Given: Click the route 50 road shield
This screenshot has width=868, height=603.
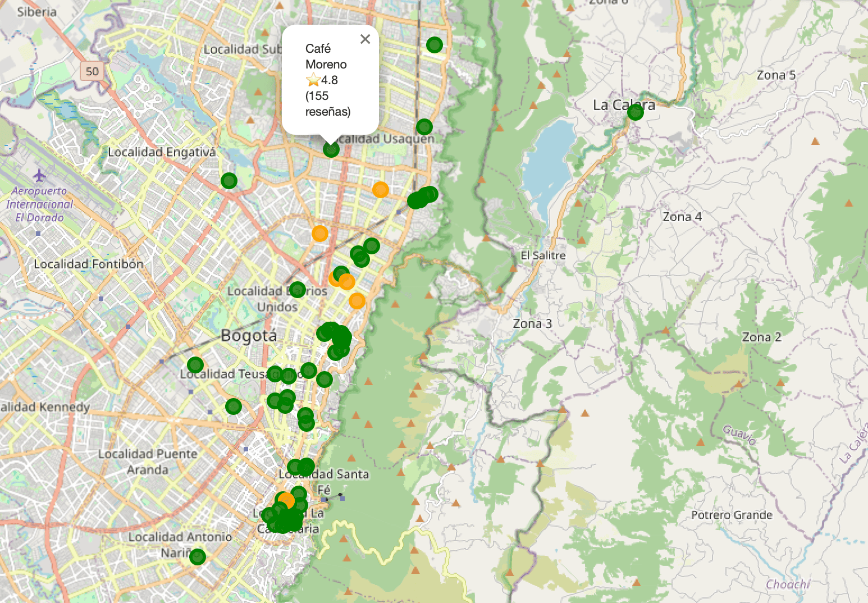Looking at the screenshot, I should click(x=92, y=71).
